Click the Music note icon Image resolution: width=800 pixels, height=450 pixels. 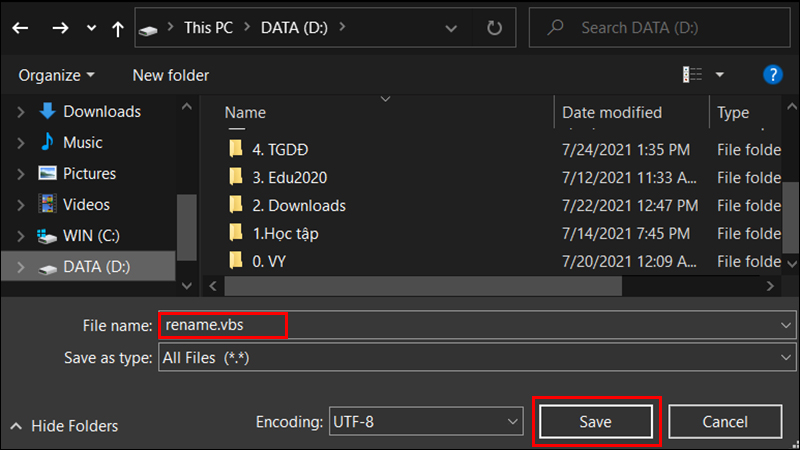(47, 141)
